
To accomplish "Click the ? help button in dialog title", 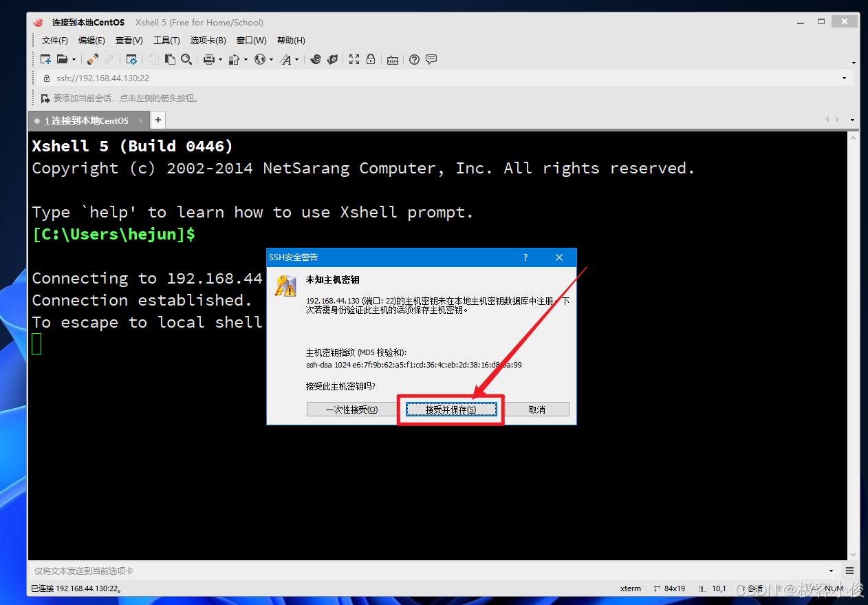I will click(525, 257).
